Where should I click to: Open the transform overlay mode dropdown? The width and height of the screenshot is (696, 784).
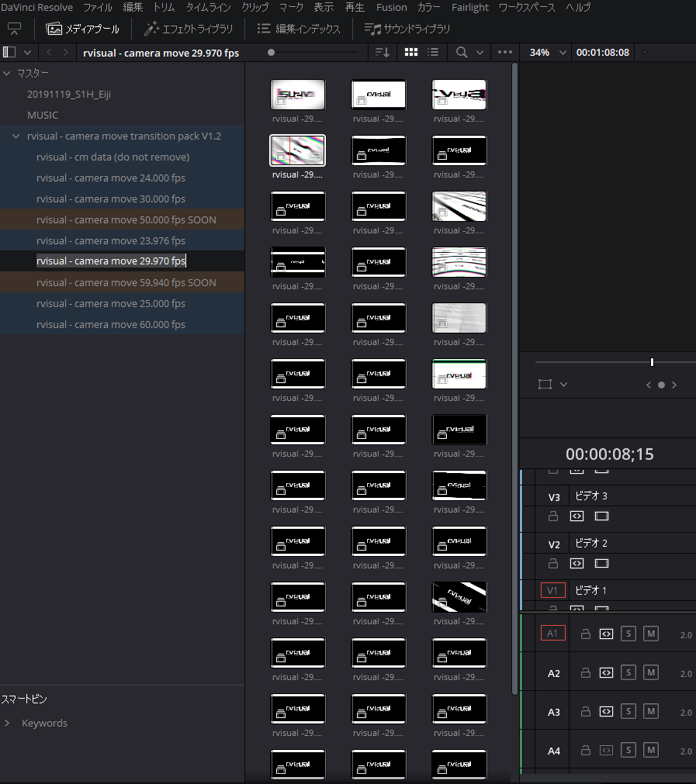[x=564, y=385]
